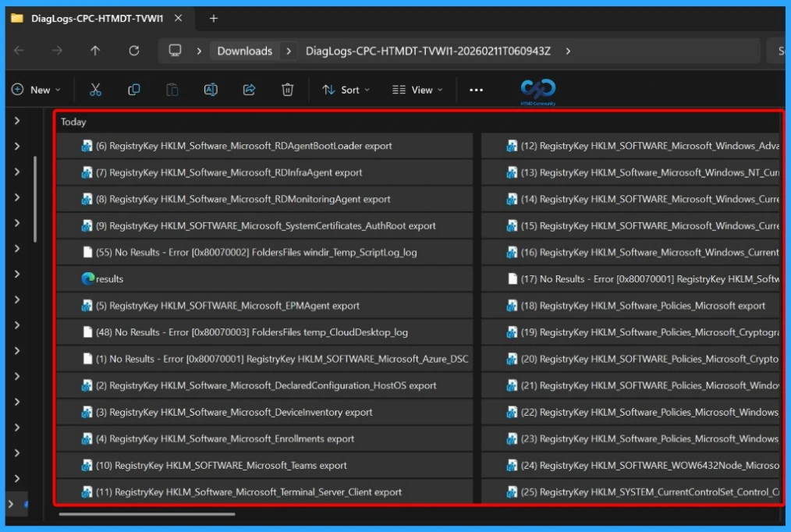This screenshot has height=532, width=791.
Task: Click the Rename icon on the toolbar
Action: pyautogui.click(x=210, y=89)
